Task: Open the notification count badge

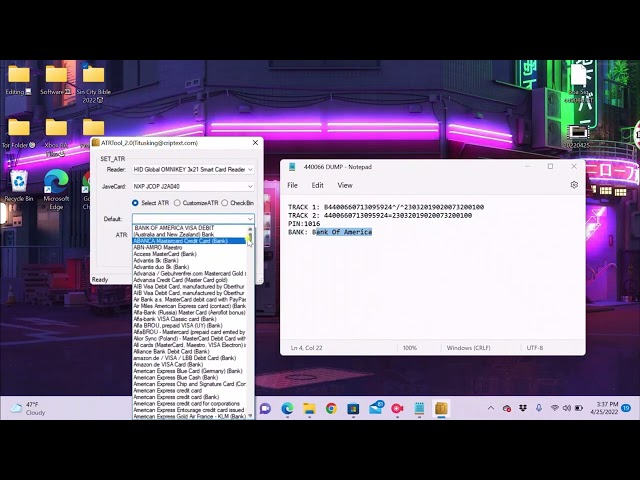Action: click(626, 408)
